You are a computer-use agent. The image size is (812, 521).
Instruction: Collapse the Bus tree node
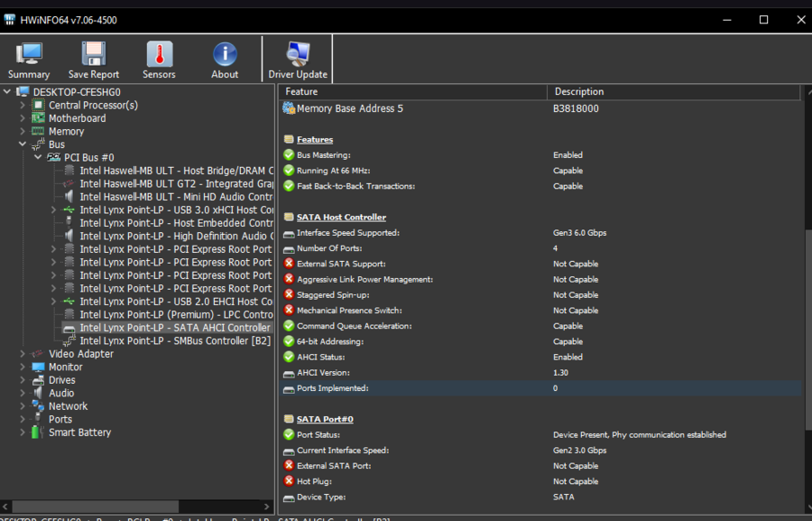click(23, 144)
